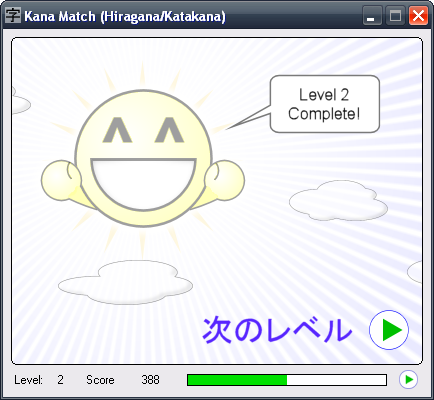Maximize the Kana Match window
The image size is (434, 400).
[x=395, y=16]
